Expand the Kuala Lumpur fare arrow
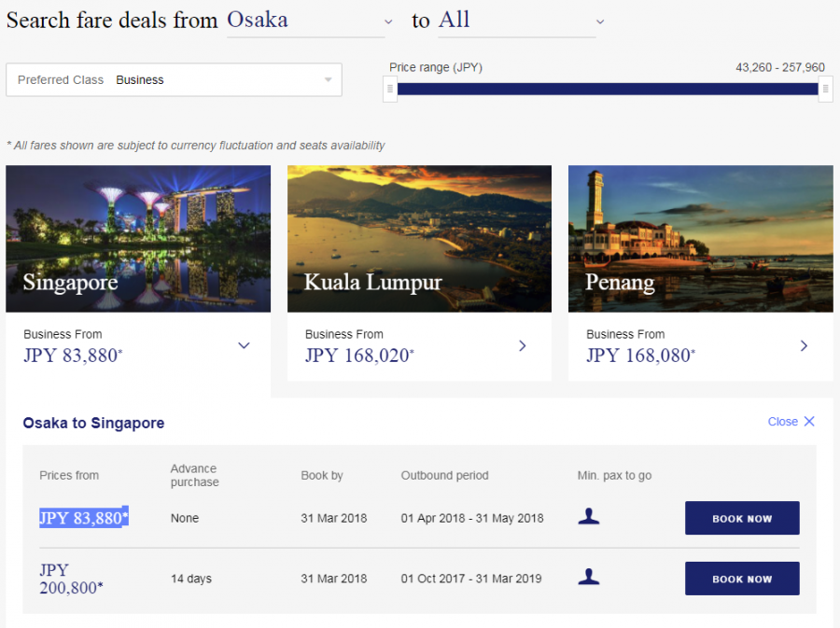Screen dimensions: 840x628 tap(523, 345)
